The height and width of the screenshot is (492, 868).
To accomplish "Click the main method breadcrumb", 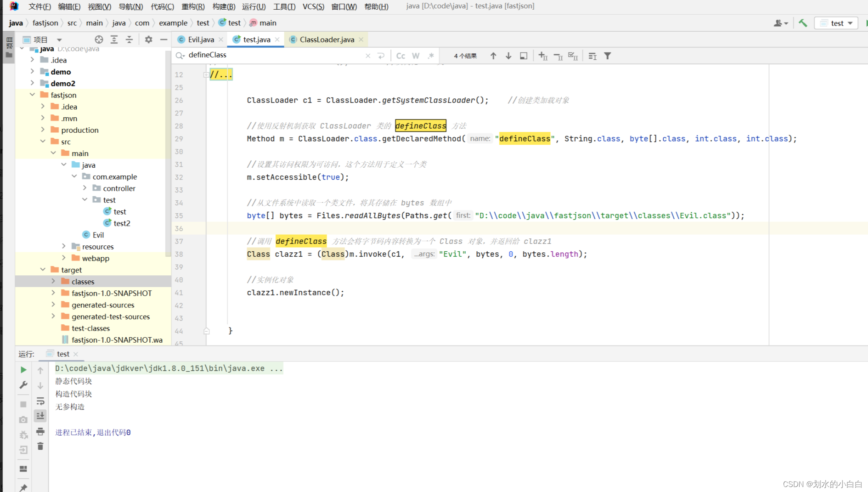I will 267,23.
